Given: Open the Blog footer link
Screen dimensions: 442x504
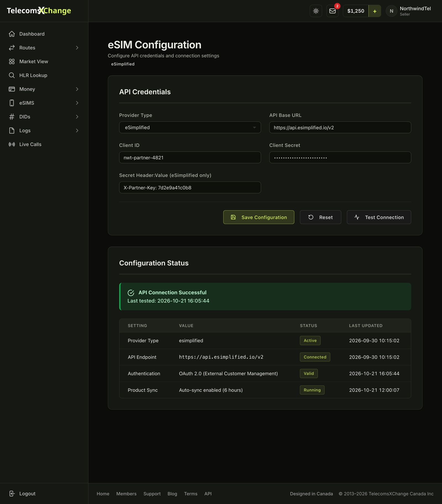Looking at the screenshot, I should 172,494.
